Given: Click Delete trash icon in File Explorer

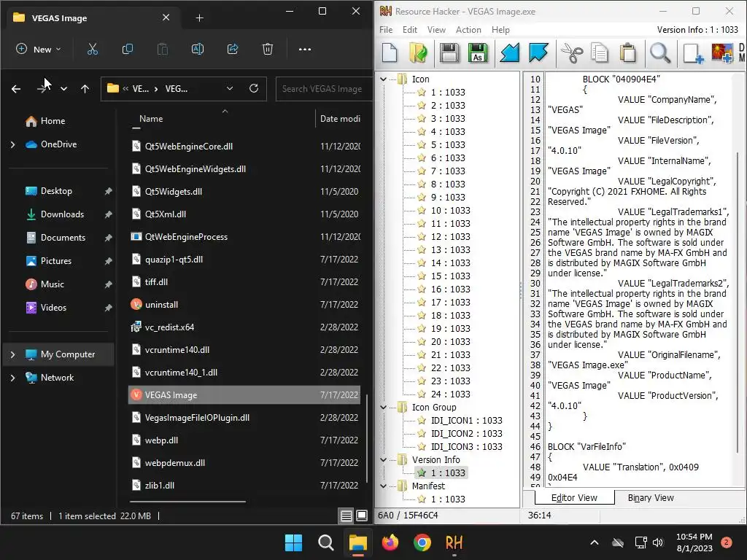Looking at the screenshot, I should point(268,49).
